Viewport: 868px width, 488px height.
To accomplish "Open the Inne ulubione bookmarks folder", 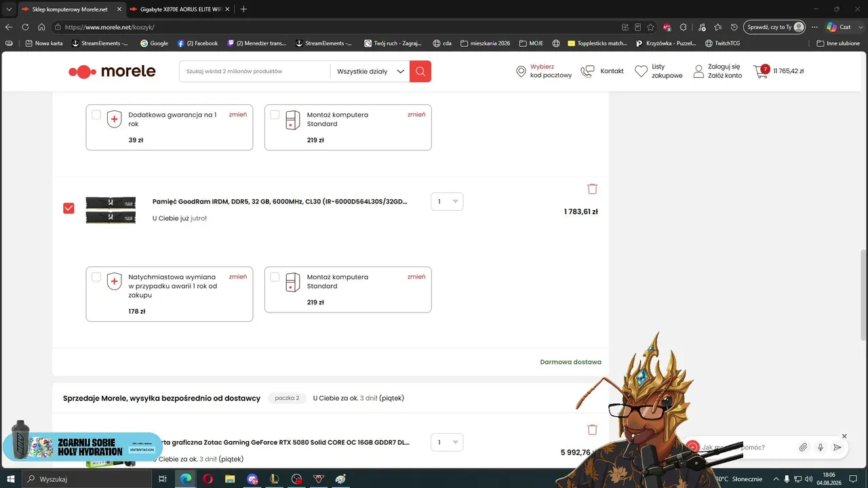I will pyautogui.click(x=838, y=43).
